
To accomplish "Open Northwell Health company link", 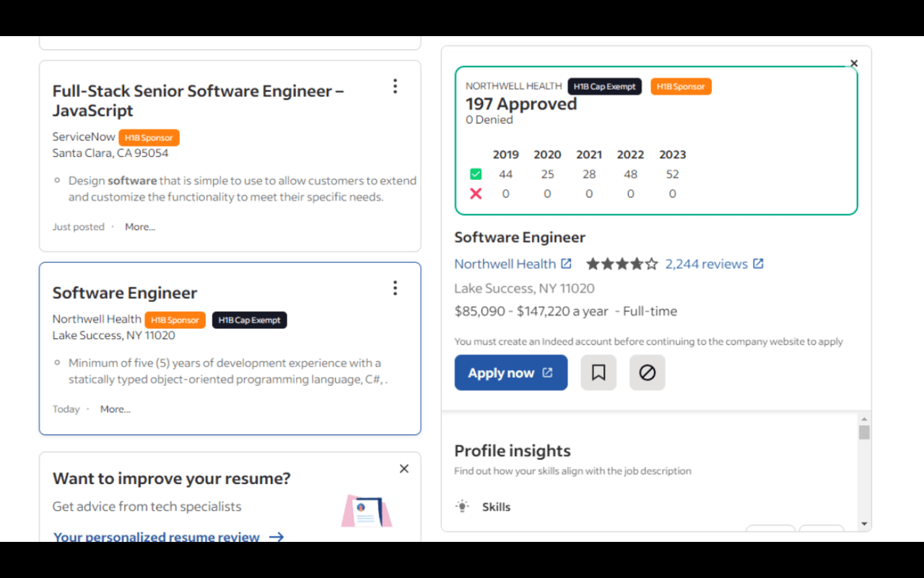I will pyautogui.click(x=505, y=264).
